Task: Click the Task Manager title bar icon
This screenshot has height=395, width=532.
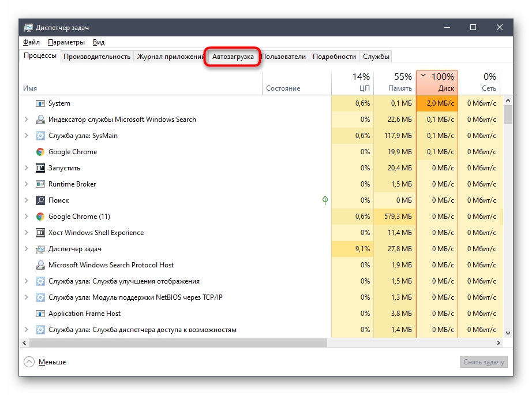Action: pyautogui.click(x=28, y=28)
